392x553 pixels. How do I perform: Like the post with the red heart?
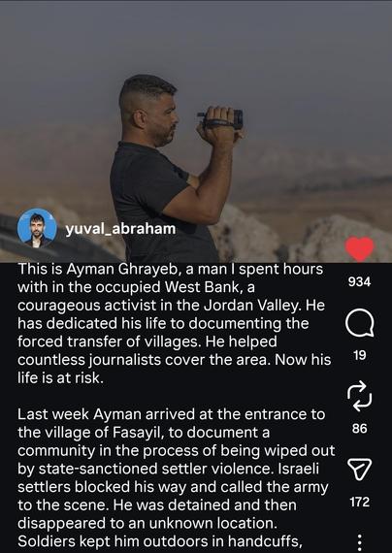(x=359, y=249)
